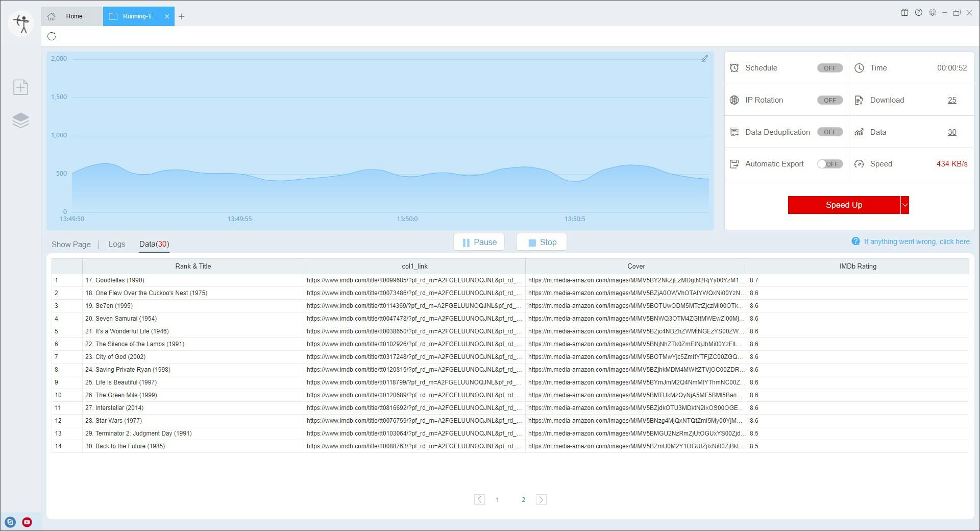Open settings gear icon in title bar
Screen dimensions: 980x531
tap(933, 13)
